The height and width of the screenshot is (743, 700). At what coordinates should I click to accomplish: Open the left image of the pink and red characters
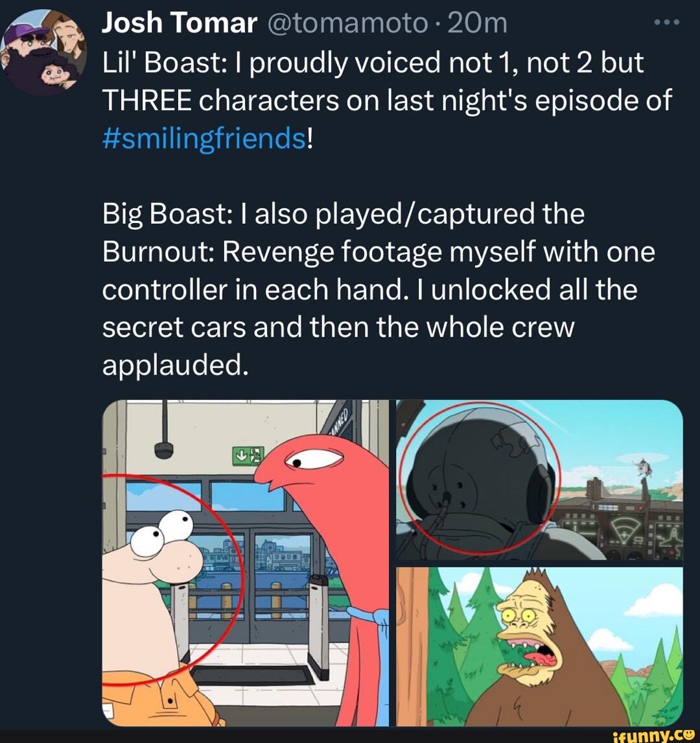(245, 563)
